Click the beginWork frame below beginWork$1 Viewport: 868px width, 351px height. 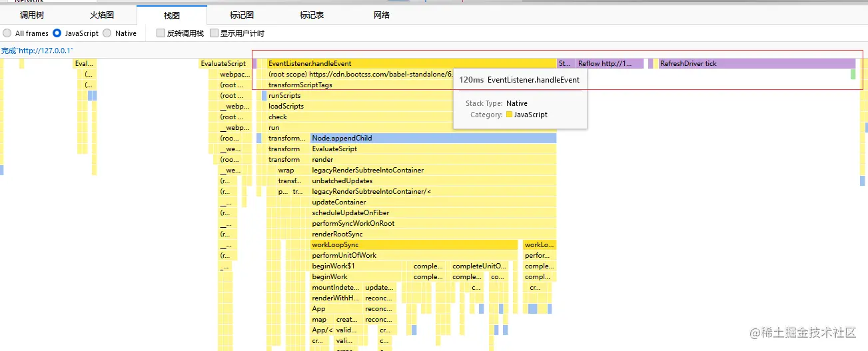point(356,277)
